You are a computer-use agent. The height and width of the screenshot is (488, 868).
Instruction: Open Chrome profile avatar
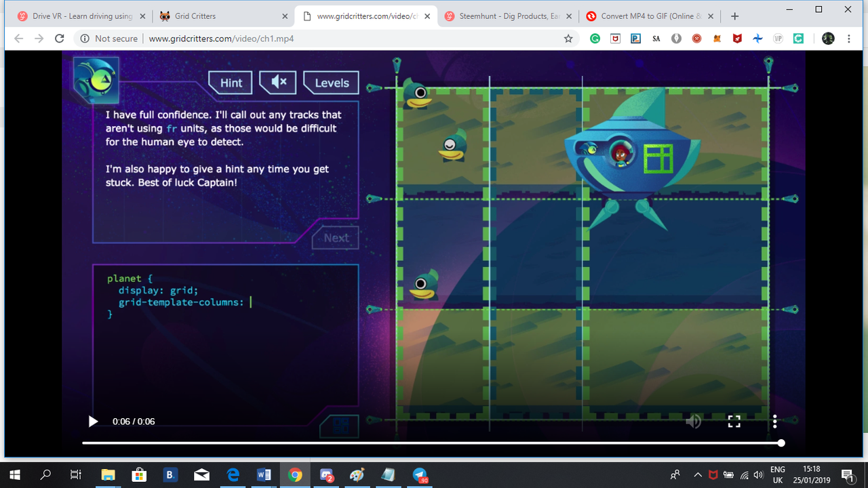828,39
